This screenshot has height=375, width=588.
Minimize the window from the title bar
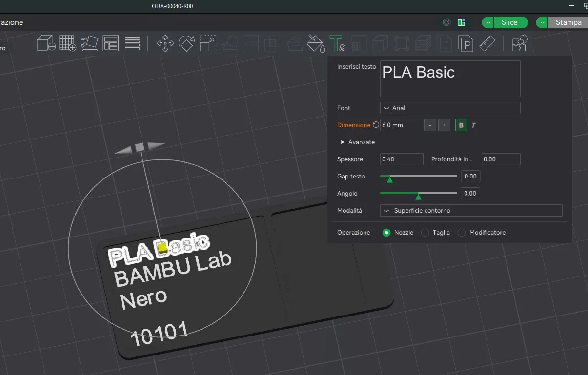[x=571, y=5]
